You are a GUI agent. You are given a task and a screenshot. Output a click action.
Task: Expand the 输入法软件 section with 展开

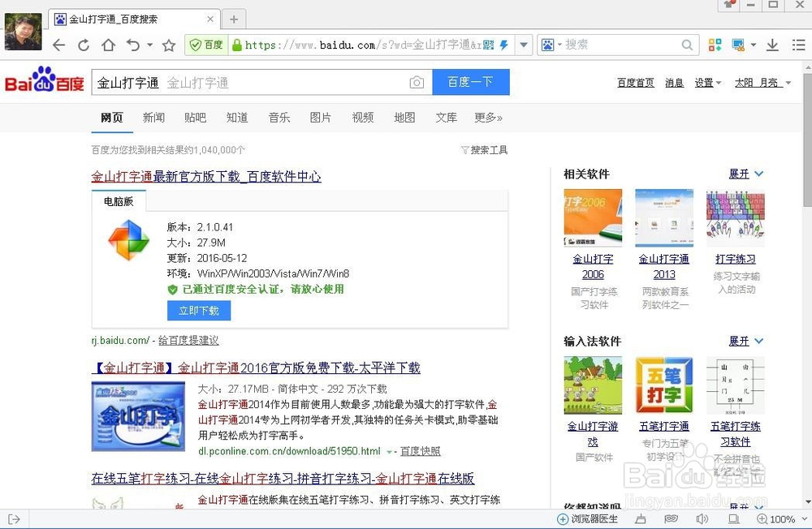tap(745, 341)
